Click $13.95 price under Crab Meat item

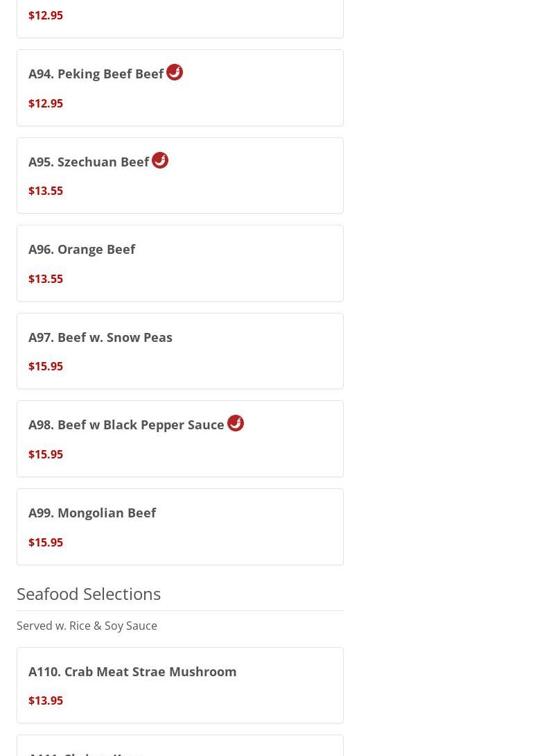(46, 701)
